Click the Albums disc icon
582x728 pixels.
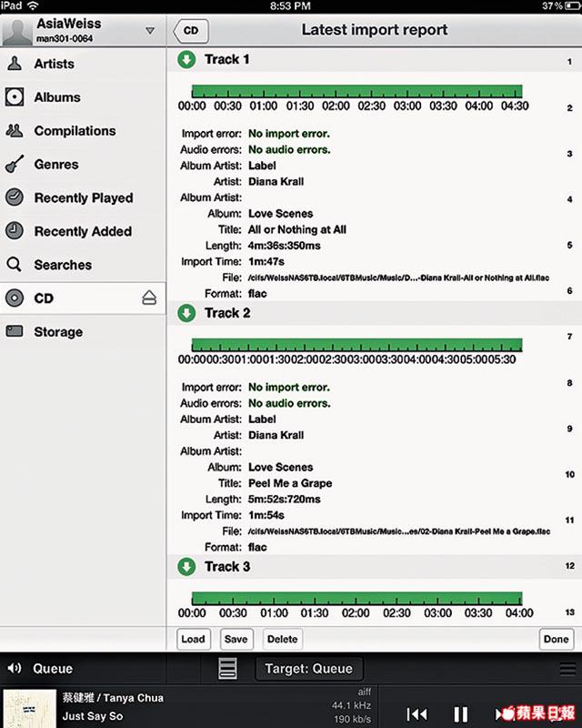pos(15,97)
